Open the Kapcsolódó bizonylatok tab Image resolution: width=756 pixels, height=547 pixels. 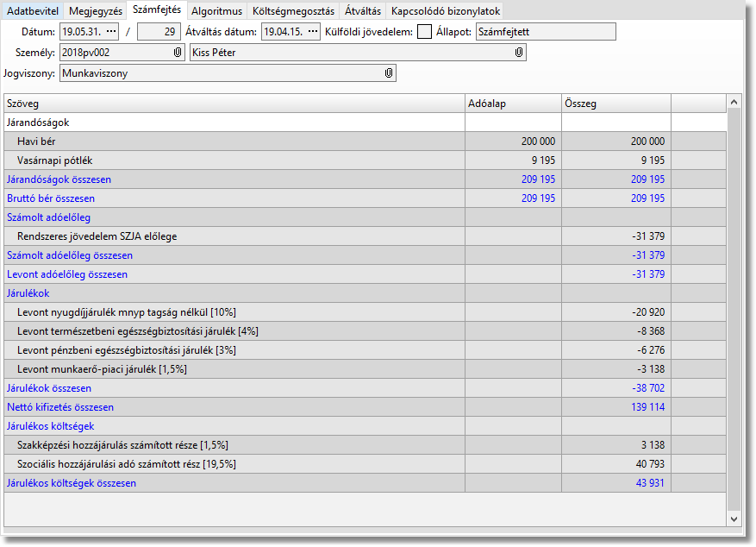[x=445, y=11]
